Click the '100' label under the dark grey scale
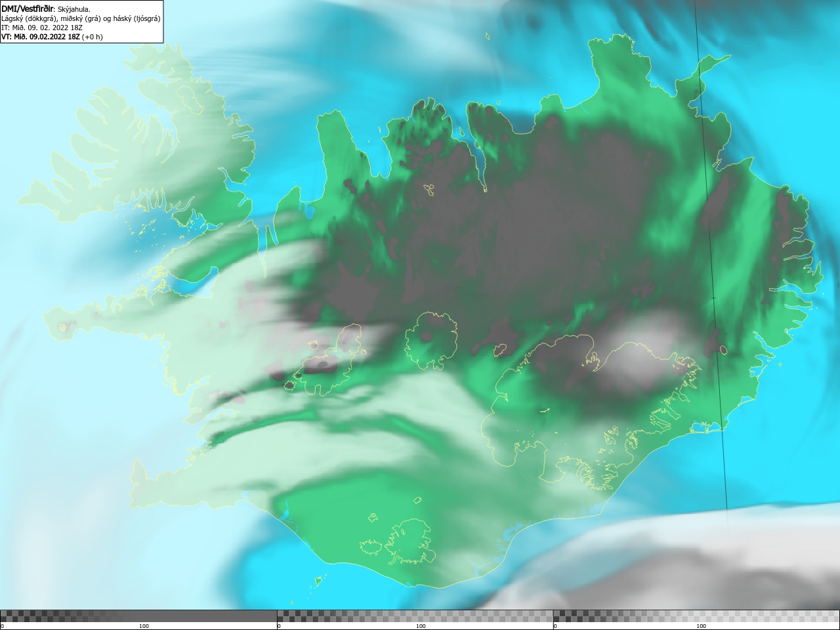The height and width of the screenshot is (630, 840). (144, 626)
